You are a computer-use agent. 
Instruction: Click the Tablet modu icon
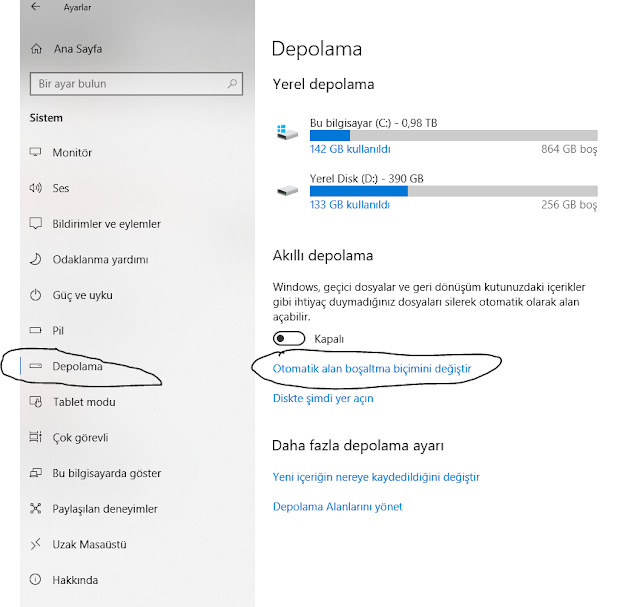[36, 402]
